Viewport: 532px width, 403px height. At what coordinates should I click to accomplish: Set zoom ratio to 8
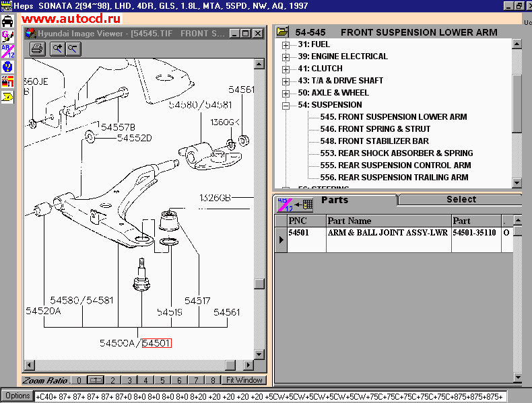pos(213,380)
